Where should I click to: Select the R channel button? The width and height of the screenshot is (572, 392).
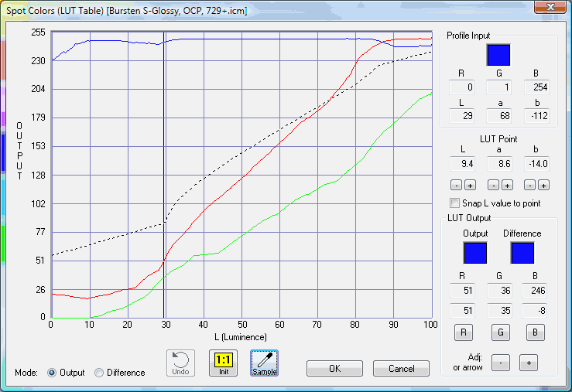[464, 332]
